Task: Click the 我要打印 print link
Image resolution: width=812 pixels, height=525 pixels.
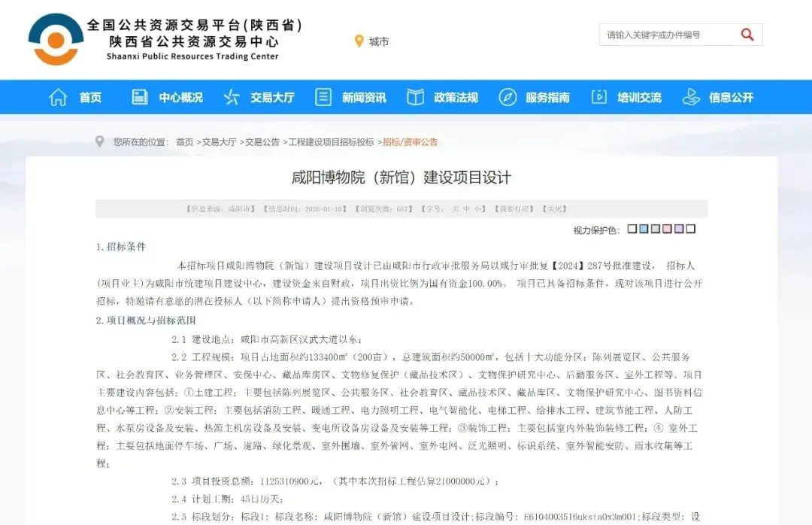Action: pos(514,209)
